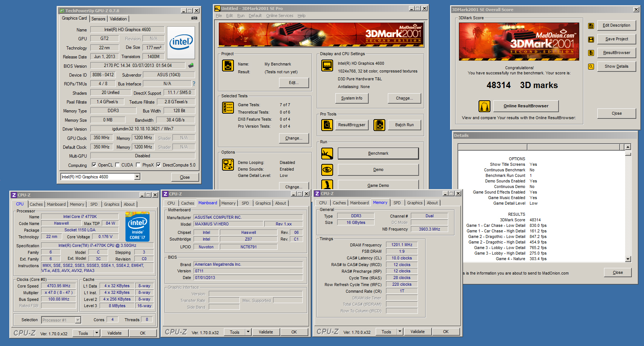
Task: Toggle the PhysX checkbox in GPU-Z
Action: click(138, 165)
